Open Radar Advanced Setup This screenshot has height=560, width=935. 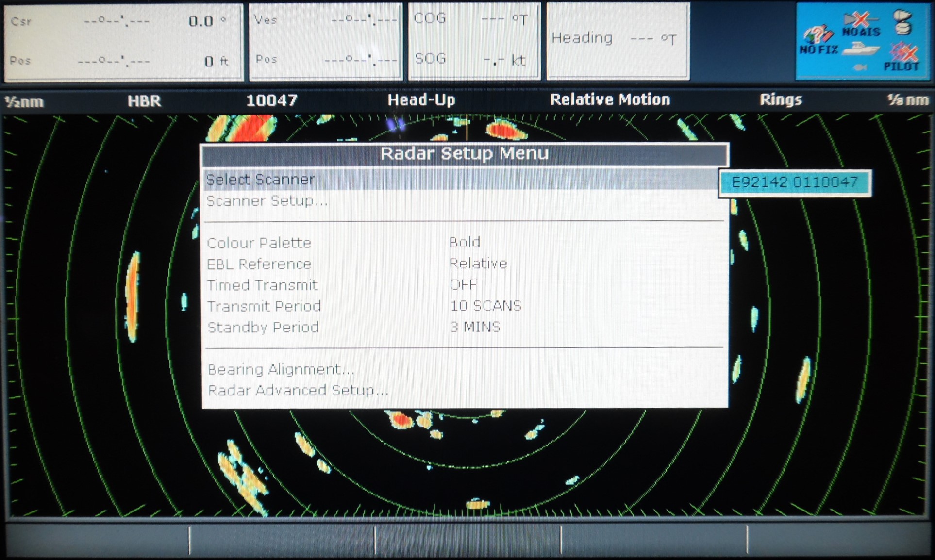297,390
